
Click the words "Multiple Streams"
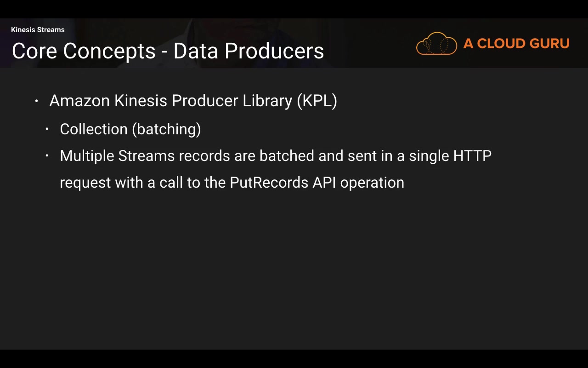(x=117, y=156)
